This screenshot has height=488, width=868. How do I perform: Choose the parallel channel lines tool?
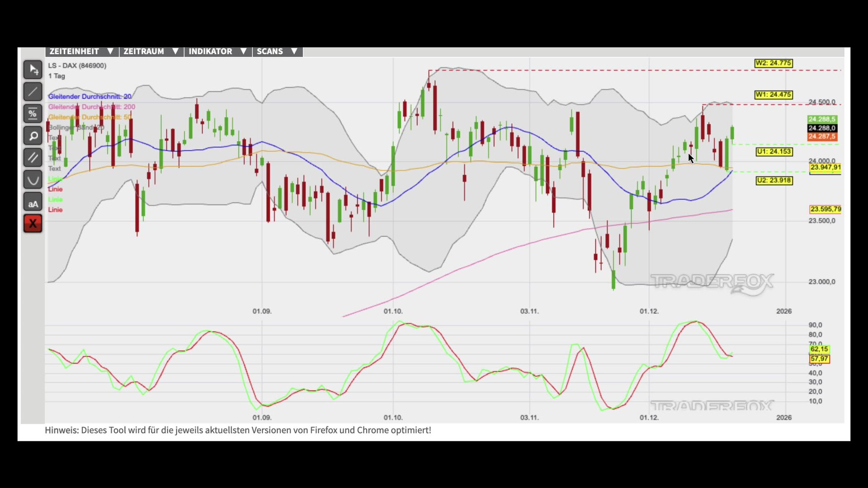coord(33,158)
